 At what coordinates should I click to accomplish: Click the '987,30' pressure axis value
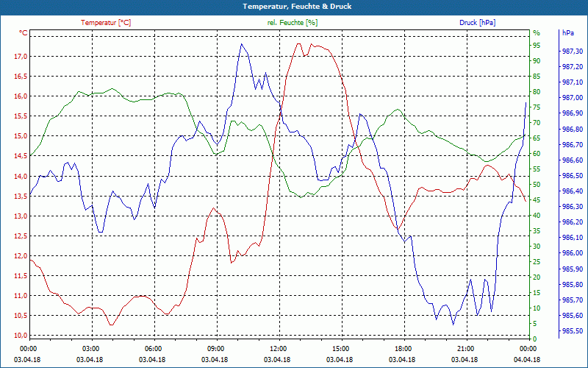coord(573,51)
